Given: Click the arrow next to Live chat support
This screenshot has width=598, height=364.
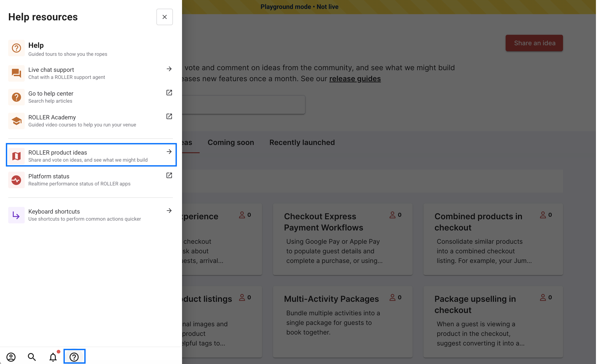Looking at the screenshot, I should (169, 69).
